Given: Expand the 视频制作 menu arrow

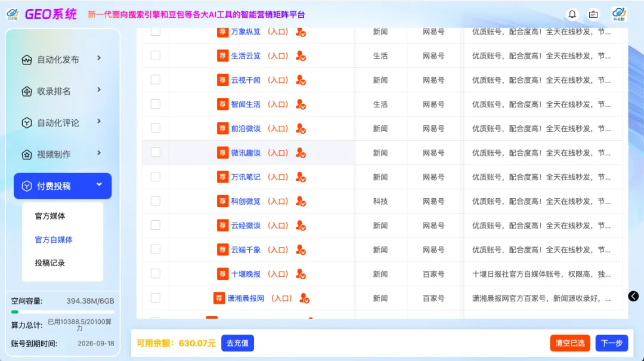Looking at the screenshot, I should click(99, 153).
